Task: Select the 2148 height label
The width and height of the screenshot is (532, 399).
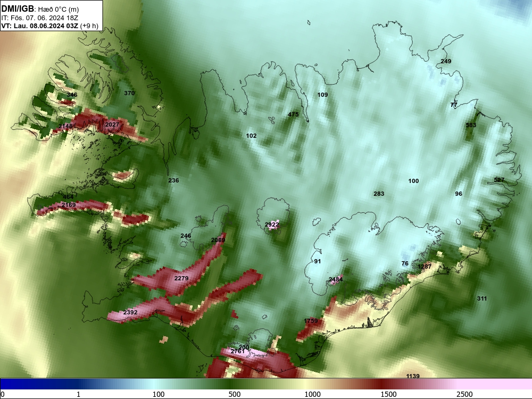Action: pos(65,126)
